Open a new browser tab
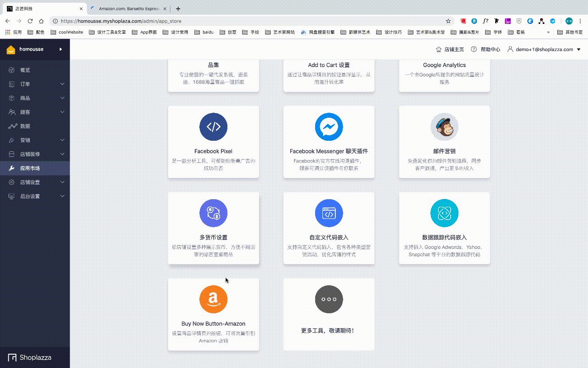Viewport: 588px width, 368px height. click(x=178, y=9)
